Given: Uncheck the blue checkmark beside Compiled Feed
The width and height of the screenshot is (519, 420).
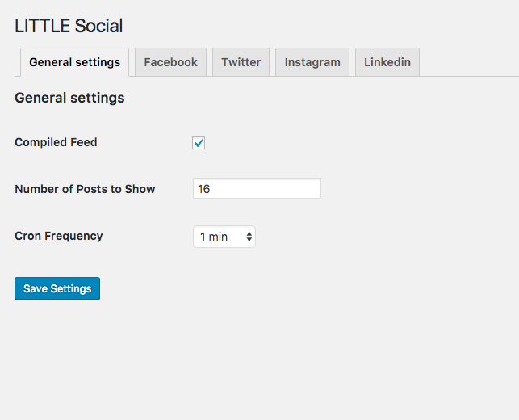Looking at the screenshot, I should (x=199, y=143).
